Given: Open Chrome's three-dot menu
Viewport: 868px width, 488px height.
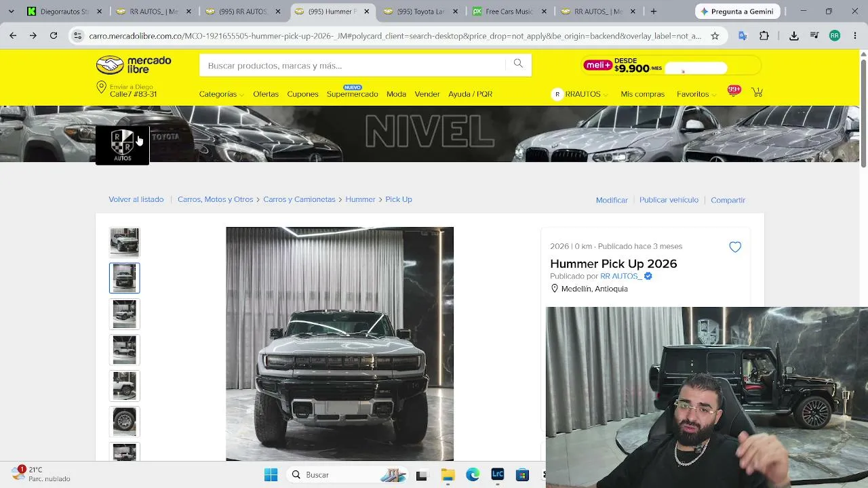Looking at the screenshot, I should (x=854, y=36).
